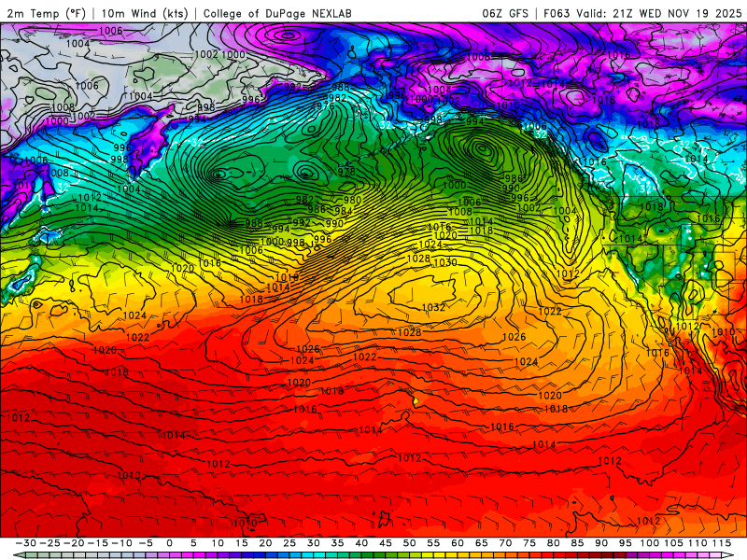This screenshot has height=560, width=747.
Task: Click the 50 value on temperature scale
Action: (409, 543)
